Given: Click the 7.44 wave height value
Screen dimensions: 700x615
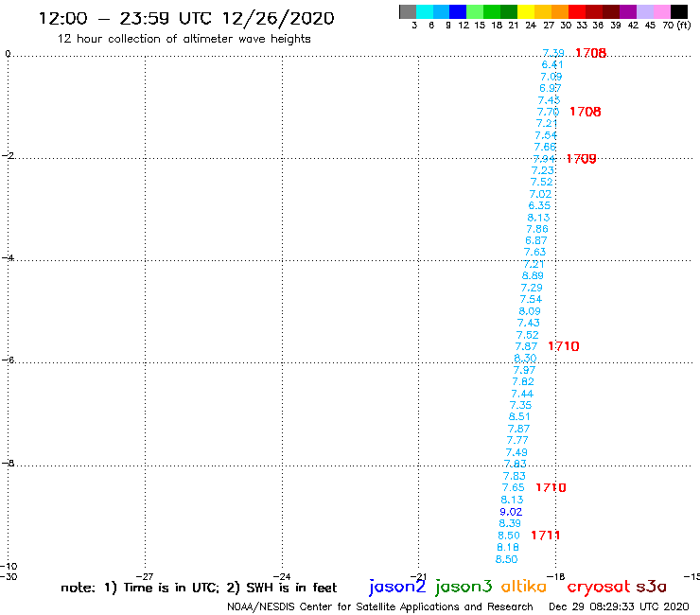Looking at the screenshot, I should click(522, 394).
